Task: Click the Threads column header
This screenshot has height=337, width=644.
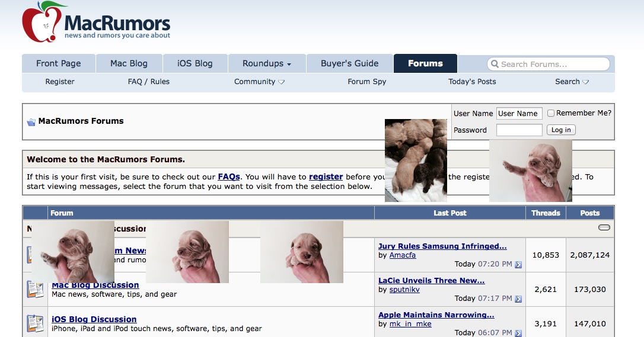Action: [x=546, y=213]
